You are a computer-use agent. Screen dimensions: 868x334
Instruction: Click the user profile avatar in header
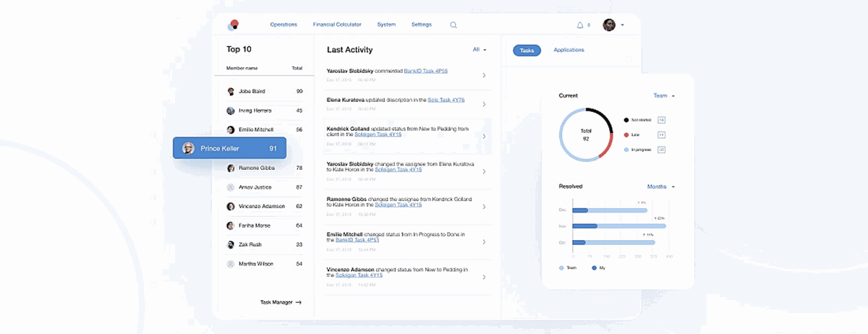point(609,25)
